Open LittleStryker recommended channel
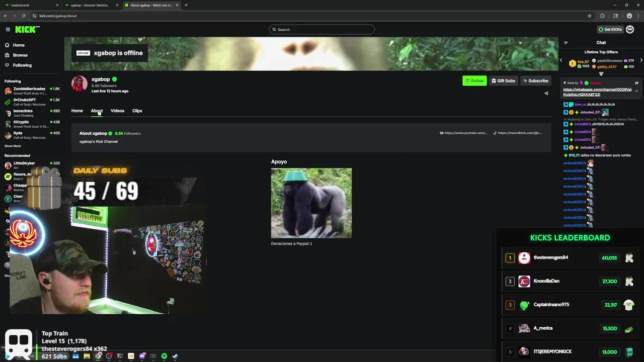This screenshot has width=644, height=362. [32, 165]
